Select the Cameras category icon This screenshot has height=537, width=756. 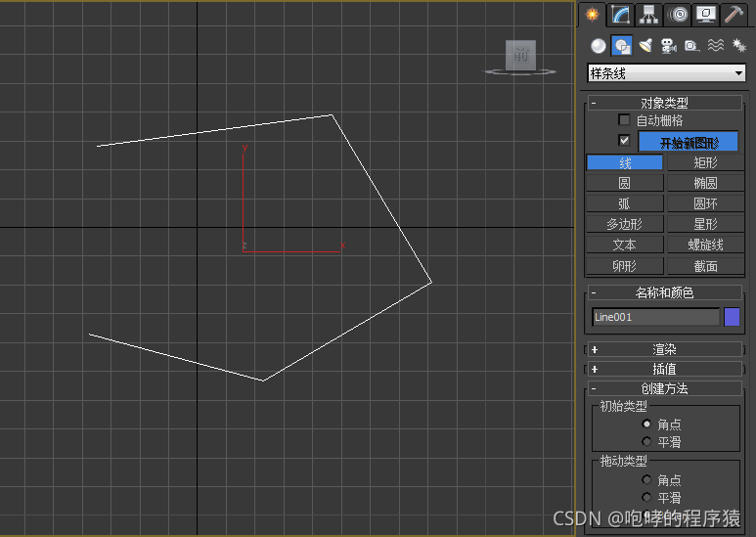669,45
